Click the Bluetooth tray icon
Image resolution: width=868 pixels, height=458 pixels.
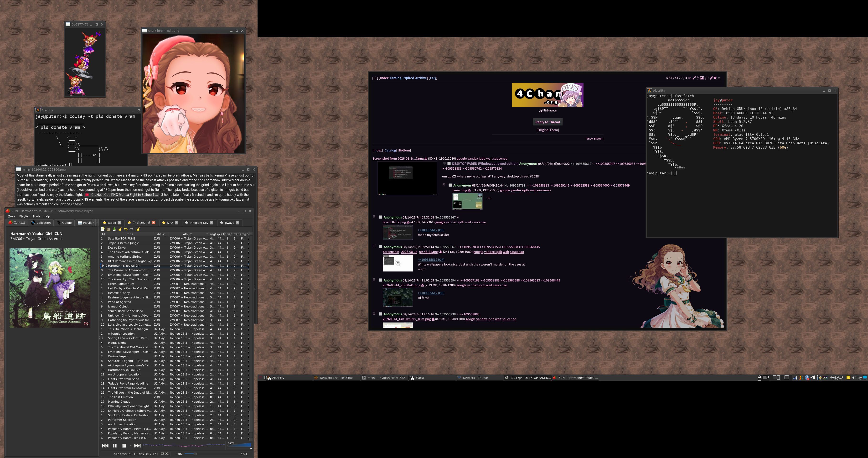pyautogui.click(x=807, y=378)
